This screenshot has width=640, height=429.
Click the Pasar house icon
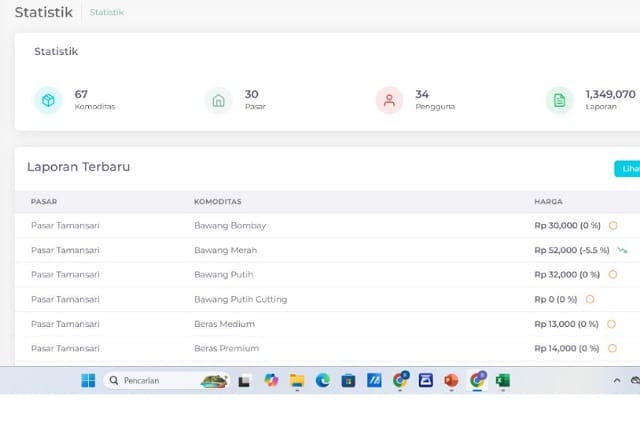point(218,100)
